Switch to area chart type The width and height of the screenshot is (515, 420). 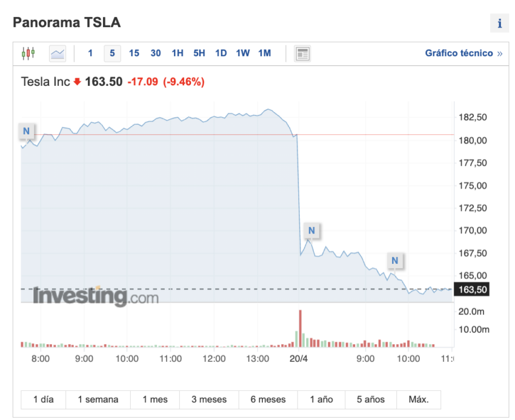tap(58, 53)
